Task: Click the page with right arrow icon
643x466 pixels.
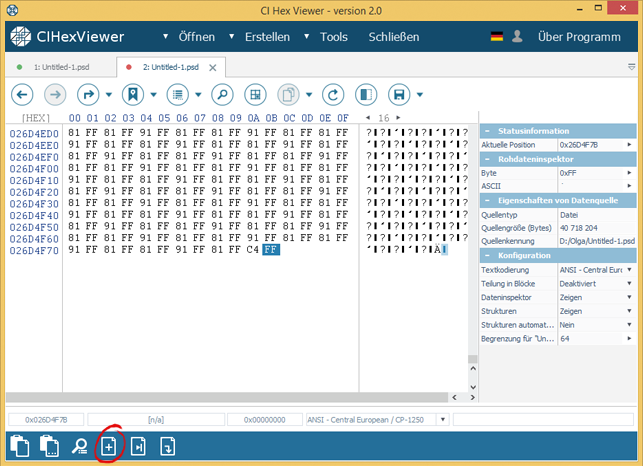Action: pos(138,446)
